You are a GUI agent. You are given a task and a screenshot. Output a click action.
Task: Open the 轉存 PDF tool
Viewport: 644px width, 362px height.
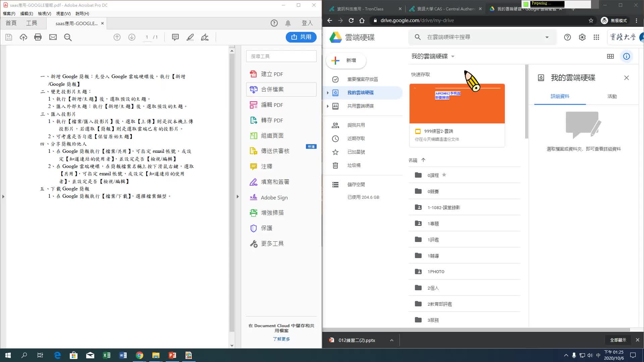pos(281,120)
